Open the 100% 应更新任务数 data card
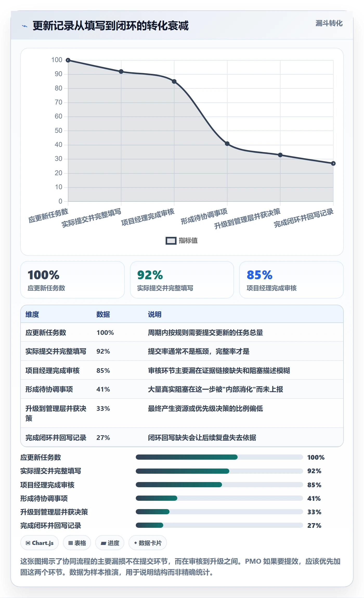The image size is (364, 598). pos(73,280)
